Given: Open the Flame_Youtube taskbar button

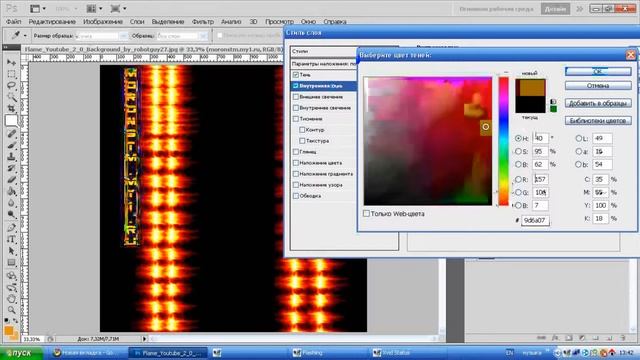Looking at the screenshot, I should (x=168, y=353).
